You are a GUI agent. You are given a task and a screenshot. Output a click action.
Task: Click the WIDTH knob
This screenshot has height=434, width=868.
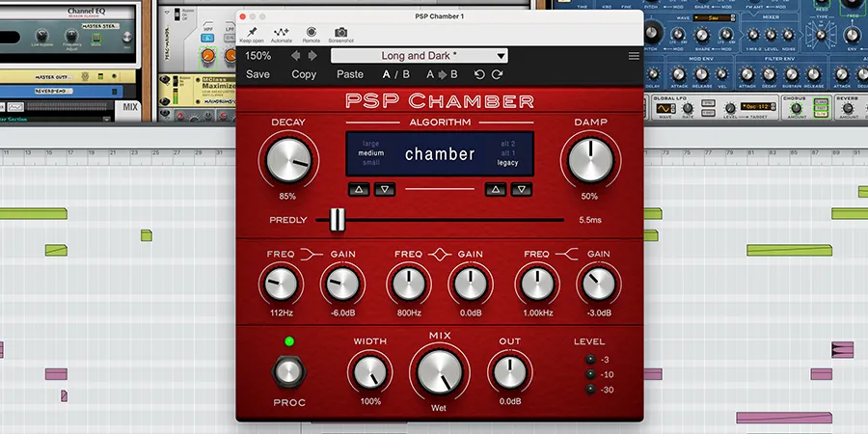[370, 371]
